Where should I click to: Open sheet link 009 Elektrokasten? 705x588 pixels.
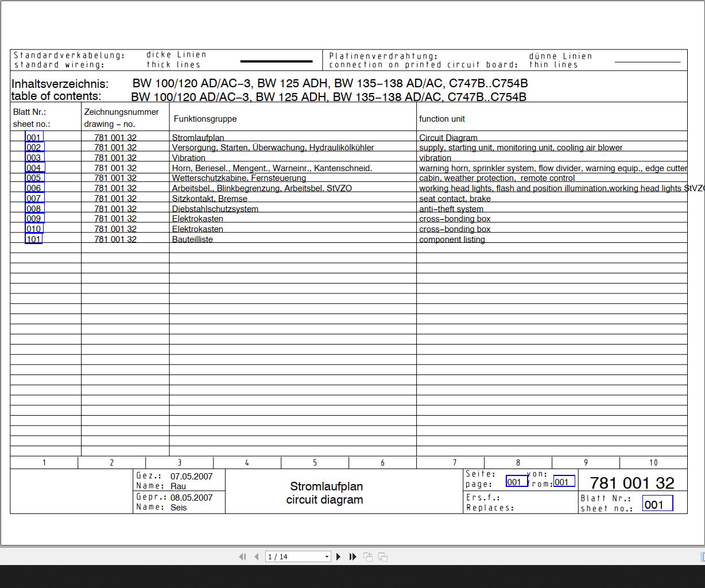point(34,218)
